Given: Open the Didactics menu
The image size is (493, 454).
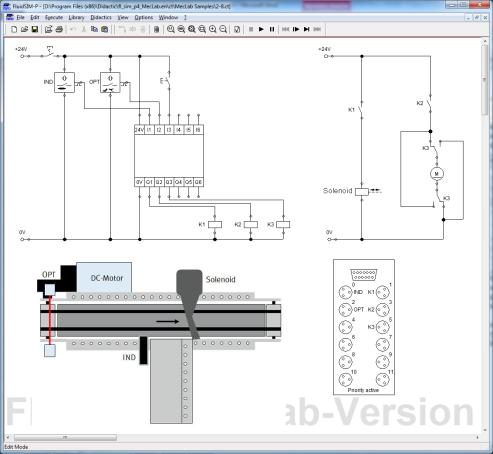Looking at the screenshot, I should (x=101, y=17).
